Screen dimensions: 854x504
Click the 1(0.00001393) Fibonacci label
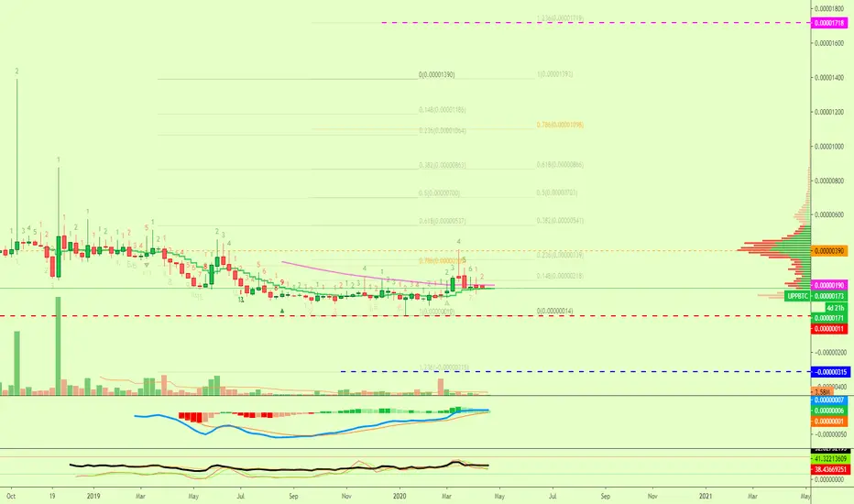click(x=554, y=74)
